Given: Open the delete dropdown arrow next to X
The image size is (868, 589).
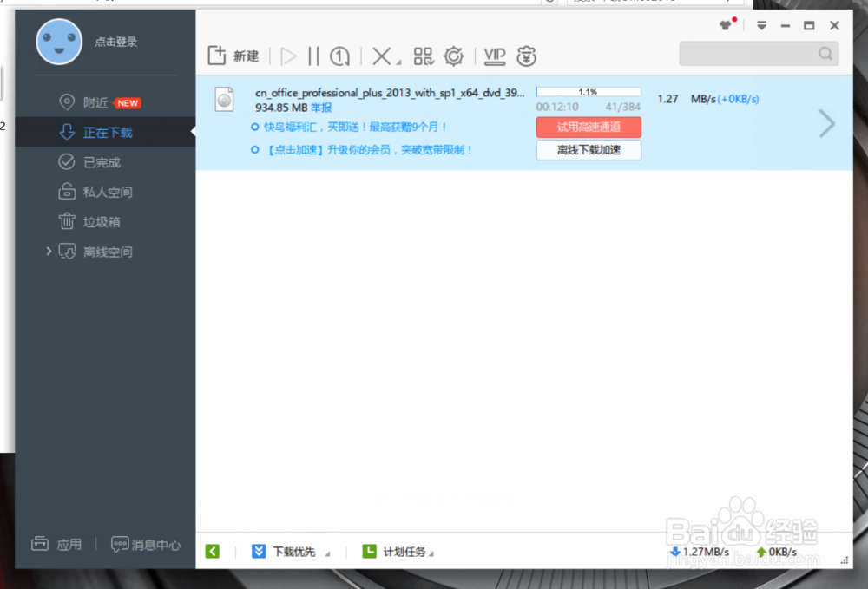Looking at the screenshot, I should (x=398, y=62).
